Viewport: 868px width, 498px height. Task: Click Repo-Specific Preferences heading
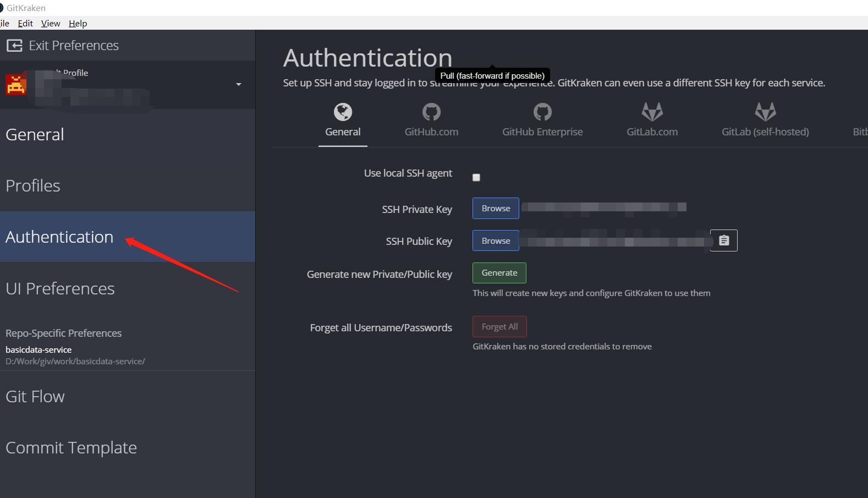64,333
